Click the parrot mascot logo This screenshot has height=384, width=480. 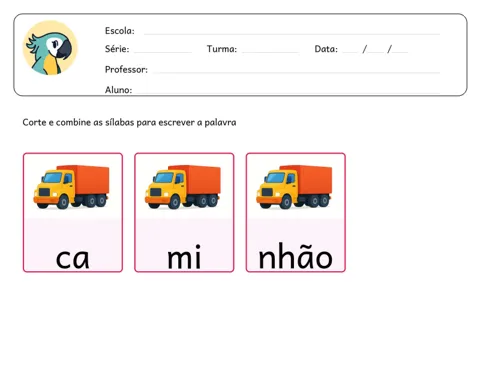pos(50,48)
